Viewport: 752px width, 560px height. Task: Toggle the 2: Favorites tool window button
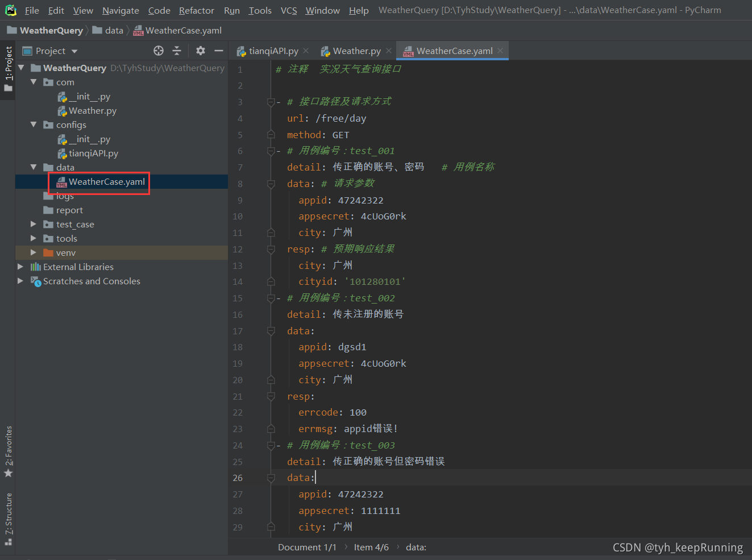pos(8,451)
